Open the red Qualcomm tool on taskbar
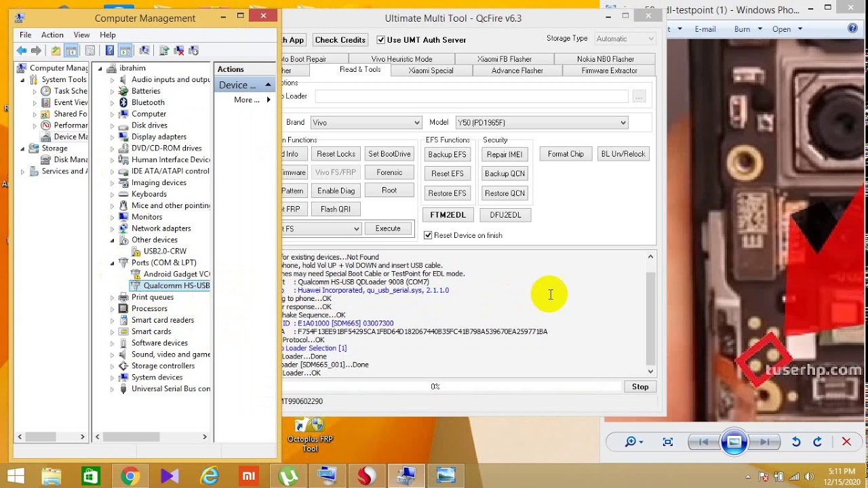 coord(367,476)
